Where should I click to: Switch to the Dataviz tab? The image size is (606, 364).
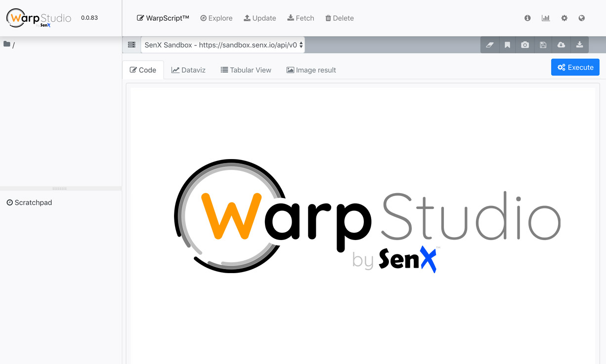point(188,70)
